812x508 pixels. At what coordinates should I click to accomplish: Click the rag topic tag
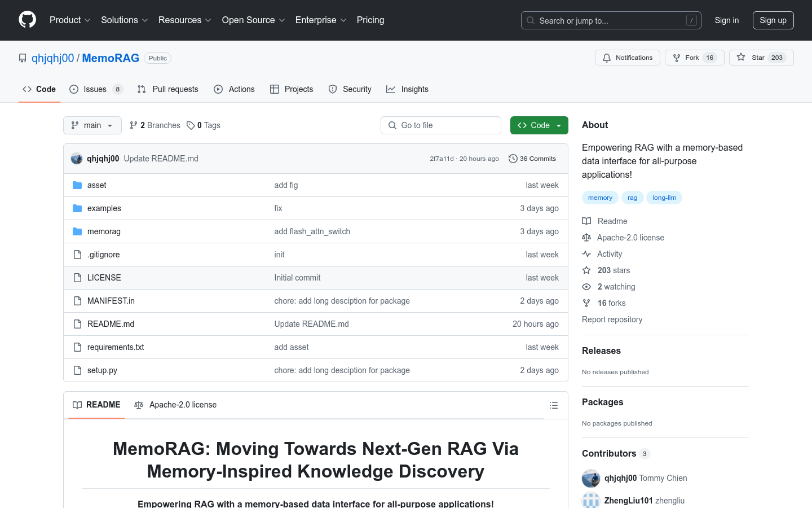coord(633,198)
